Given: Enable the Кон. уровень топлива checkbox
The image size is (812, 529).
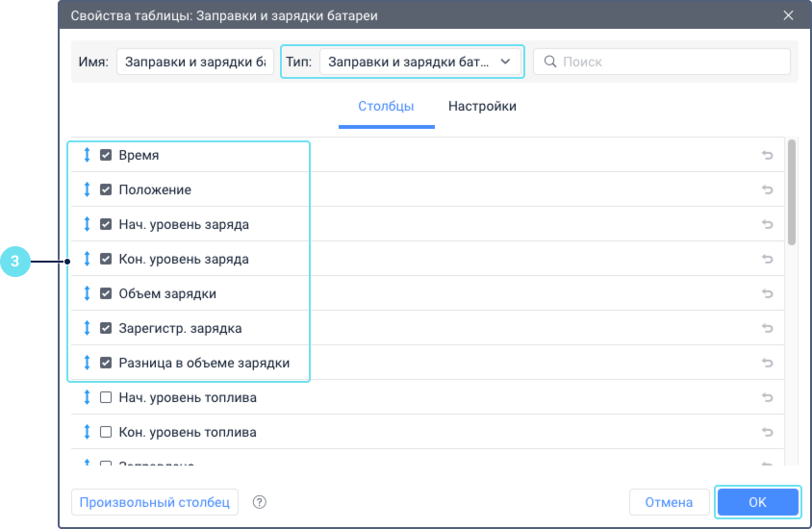Looking at the screenshot, I should (x=106, y=432).
